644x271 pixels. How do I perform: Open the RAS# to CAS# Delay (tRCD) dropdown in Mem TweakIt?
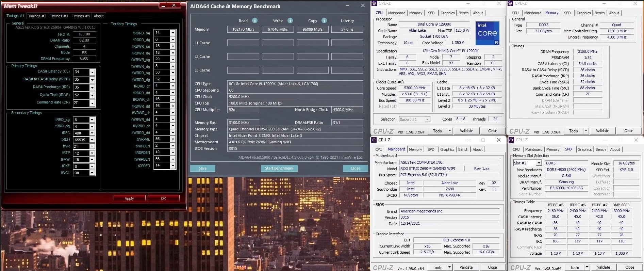pyautogui.click(x=92, y=80)
